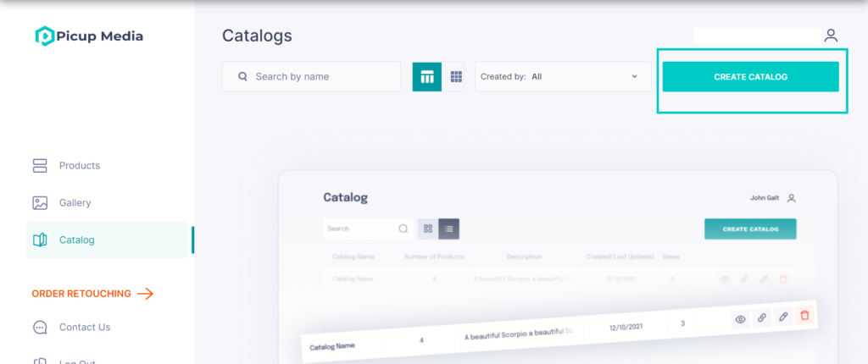The height and width of the screenshot is (364, 868).
Task: Expand the Created by dropdown
Action: click(x=563, y=77)
